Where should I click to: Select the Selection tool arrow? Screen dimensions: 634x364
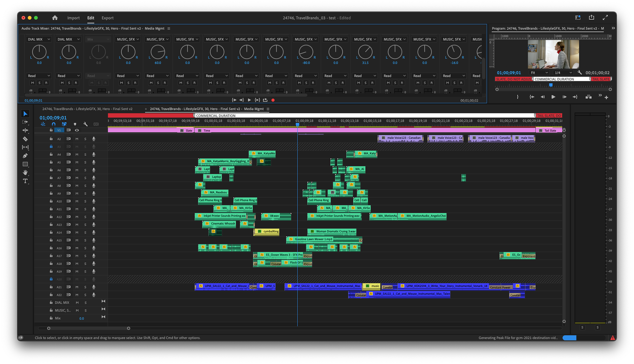pos(25,114)
